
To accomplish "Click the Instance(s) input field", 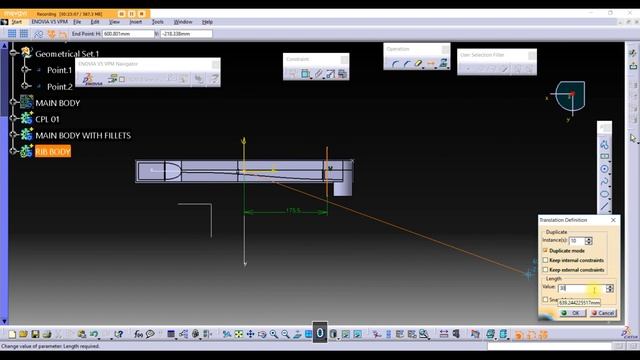I will tap(577, 241).
